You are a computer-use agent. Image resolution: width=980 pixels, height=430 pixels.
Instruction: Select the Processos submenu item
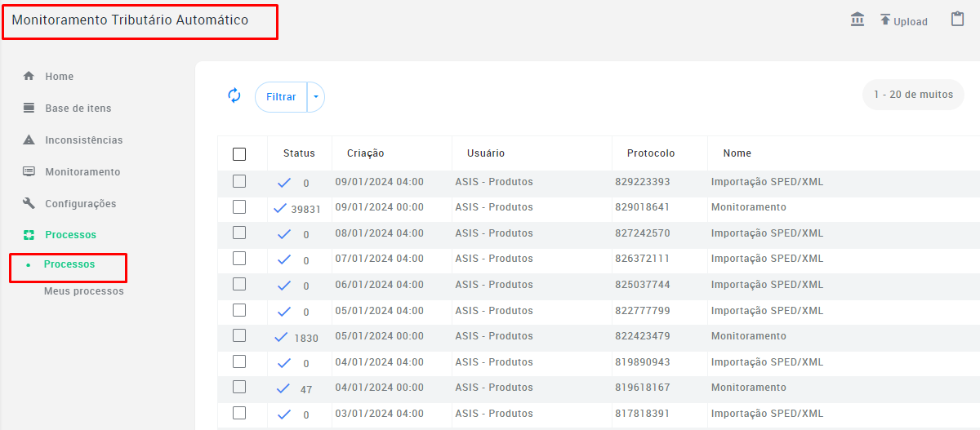click(x=69, y=264)
